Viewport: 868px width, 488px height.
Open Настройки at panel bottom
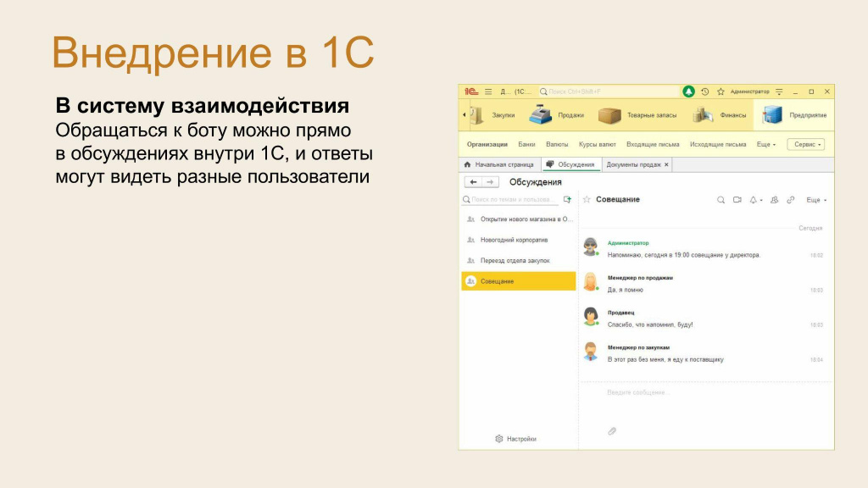[x=515, y=439]
